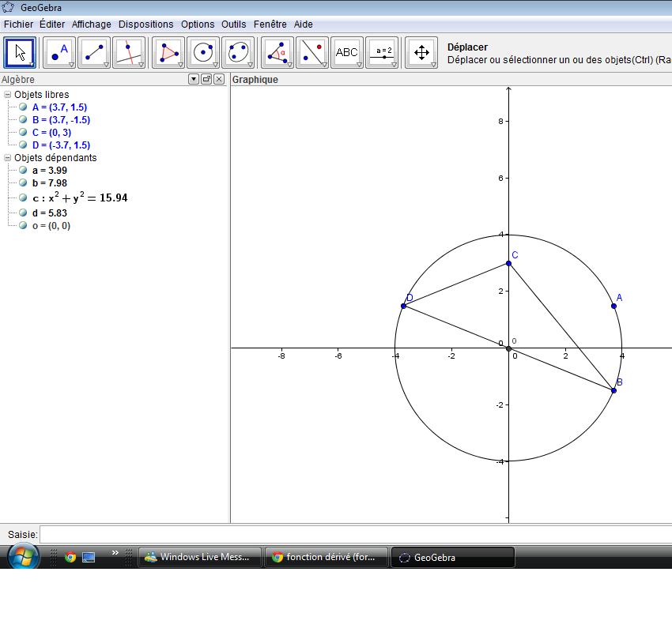Choose the Perpendicular line tool
Image resolution: width=672 pixels, height=632 pixels.
pos(128,53)
